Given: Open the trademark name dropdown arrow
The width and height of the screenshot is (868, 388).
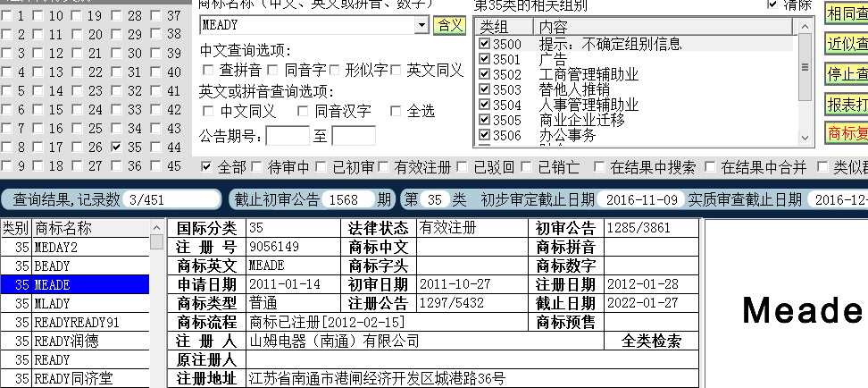Looking at the screenshot, I should (421, 25).
